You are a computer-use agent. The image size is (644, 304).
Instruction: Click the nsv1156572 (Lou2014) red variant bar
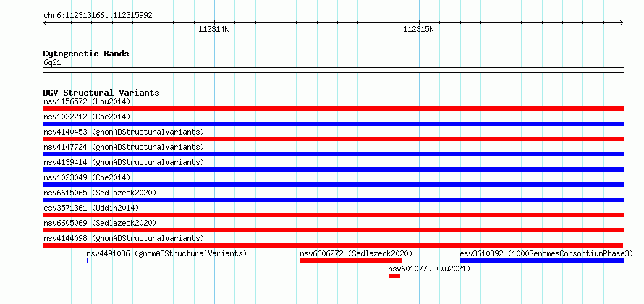[333, 109]
